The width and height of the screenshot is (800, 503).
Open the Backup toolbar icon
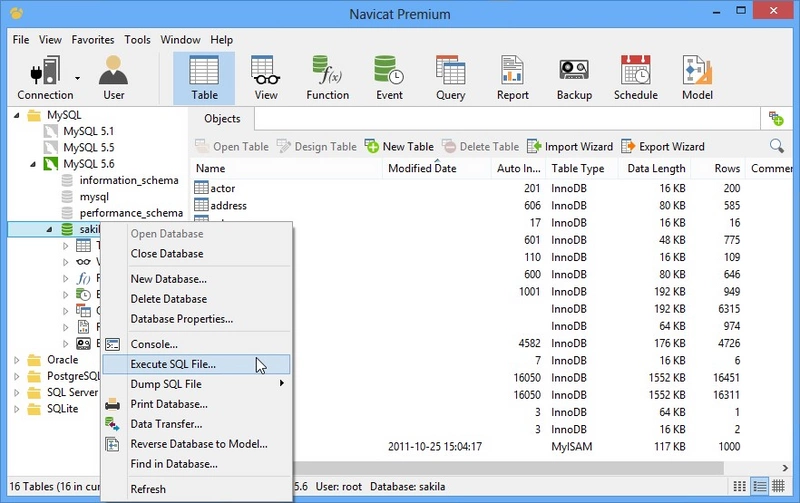(574, 78)
